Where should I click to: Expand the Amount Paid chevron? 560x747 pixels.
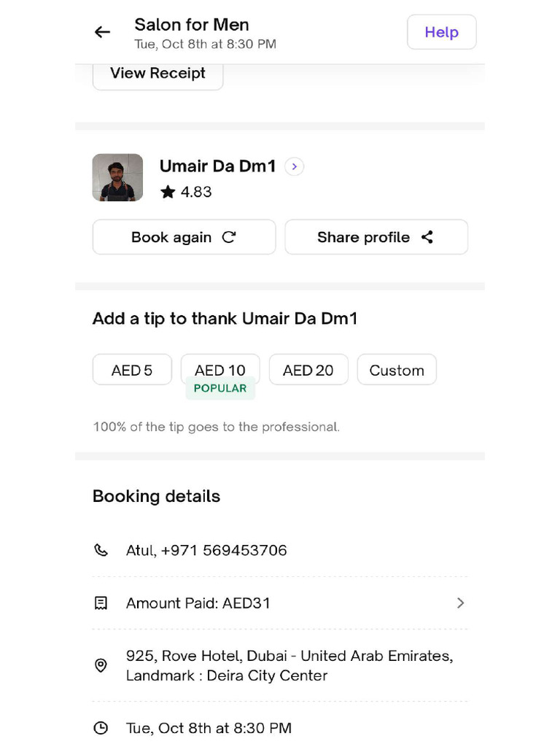pyautogui.click(x=460, y=603)
